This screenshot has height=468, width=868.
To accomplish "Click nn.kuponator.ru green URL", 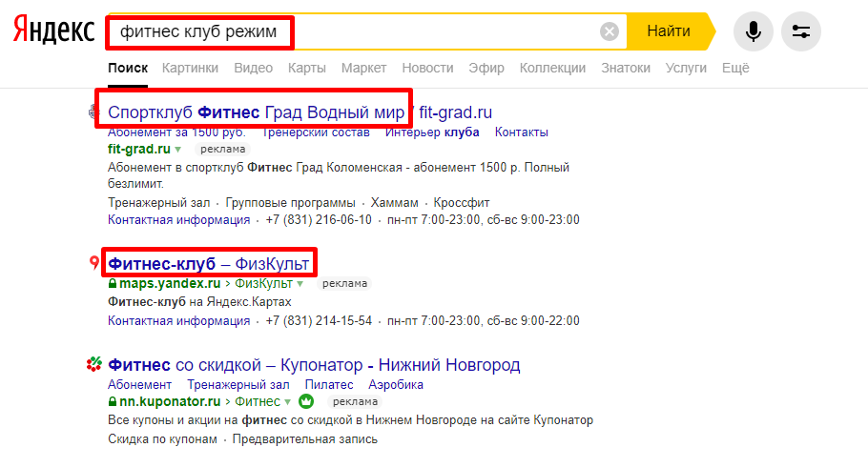I will point(170,401).
